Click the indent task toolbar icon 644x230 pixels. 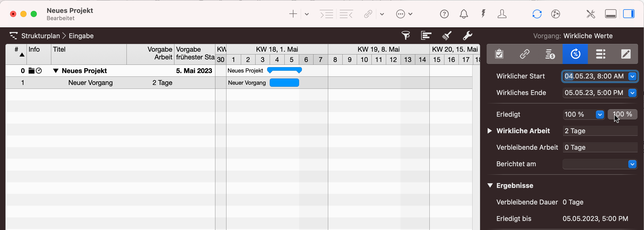coord(326,14)
